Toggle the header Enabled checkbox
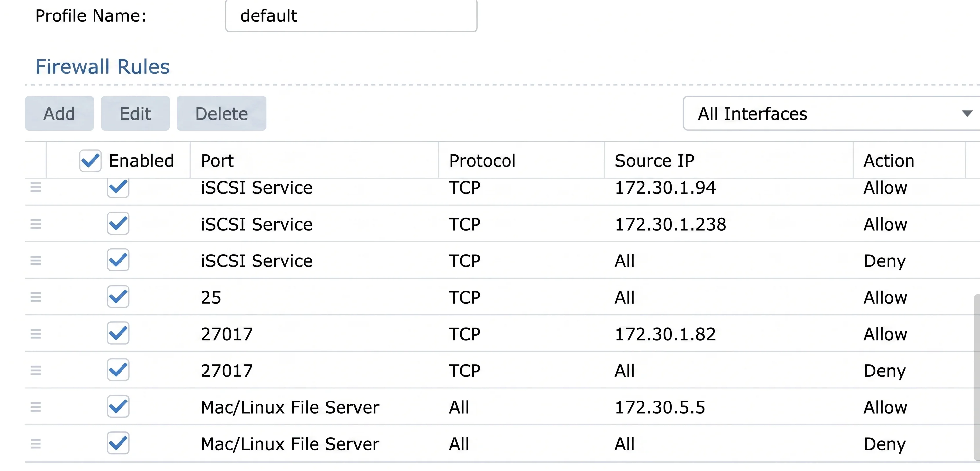The image size is (980, 471). [x=90, y=160]
